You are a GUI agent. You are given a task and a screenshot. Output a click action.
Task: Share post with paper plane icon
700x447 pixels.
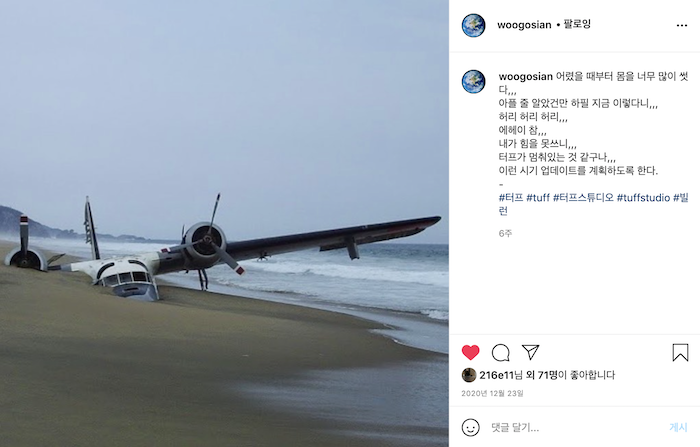(530, 352)
